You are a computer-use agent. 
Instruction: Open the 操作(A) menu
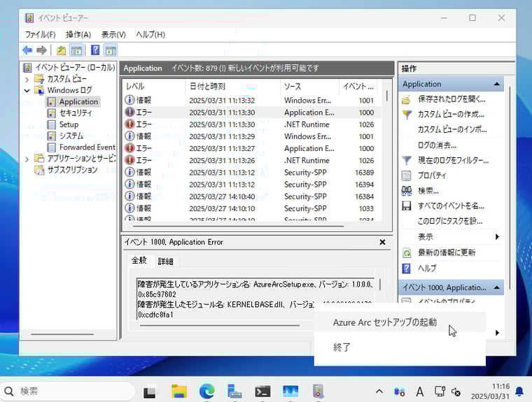pos(78,34)
